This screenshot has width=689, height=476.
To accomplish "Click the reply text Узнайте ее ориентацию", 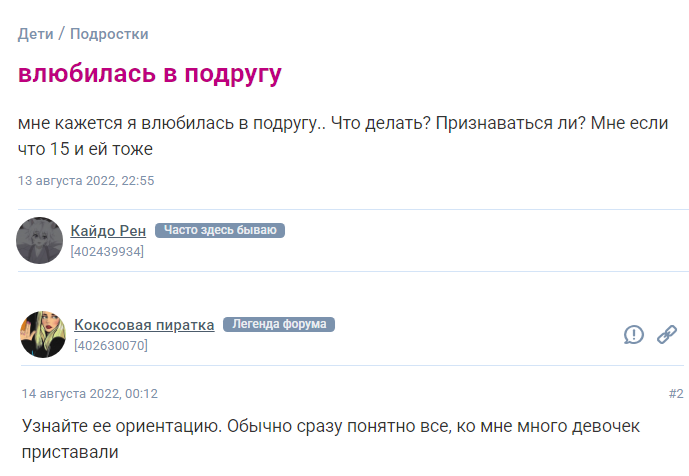I will click(330, 439).
